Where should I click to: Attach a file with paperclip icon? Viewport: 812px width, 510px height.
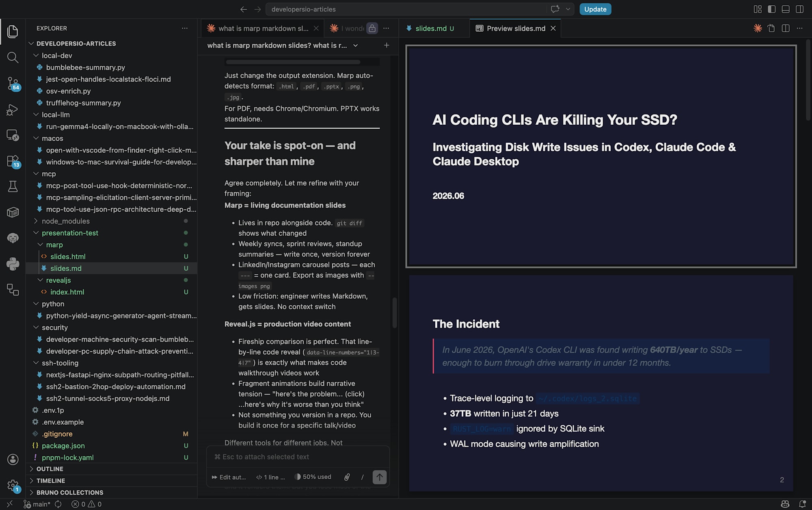[347, 477]
